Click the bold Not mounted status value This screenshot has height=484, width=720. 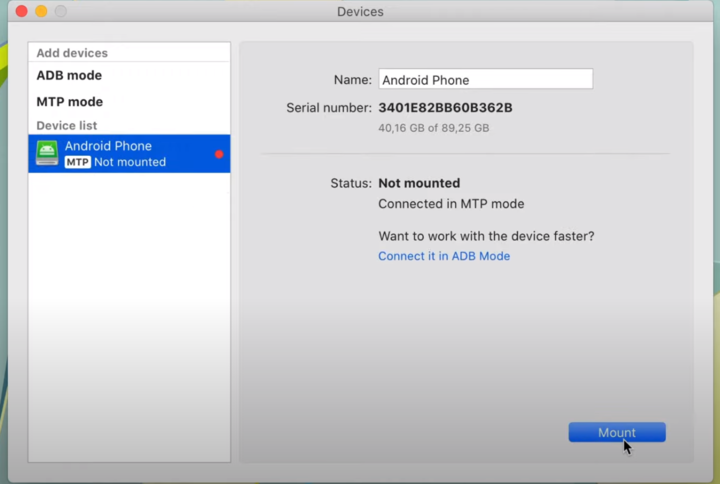point(419,183)
